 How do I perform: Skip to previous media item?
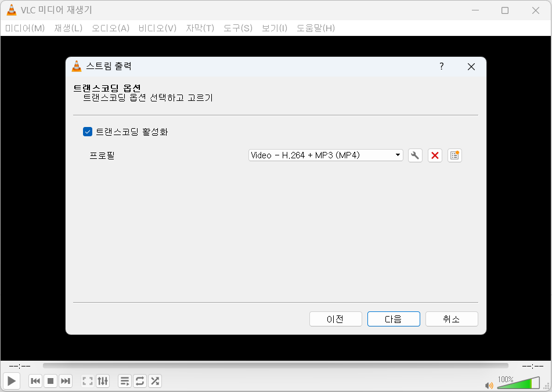(x=35, y=381)
